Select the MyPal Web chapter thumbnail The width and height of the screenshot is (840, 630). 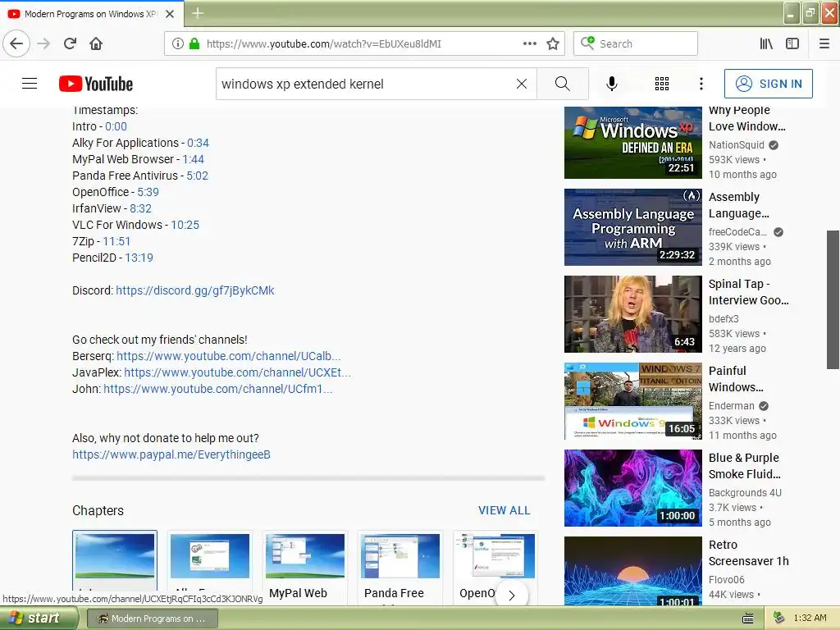(305, 557)
